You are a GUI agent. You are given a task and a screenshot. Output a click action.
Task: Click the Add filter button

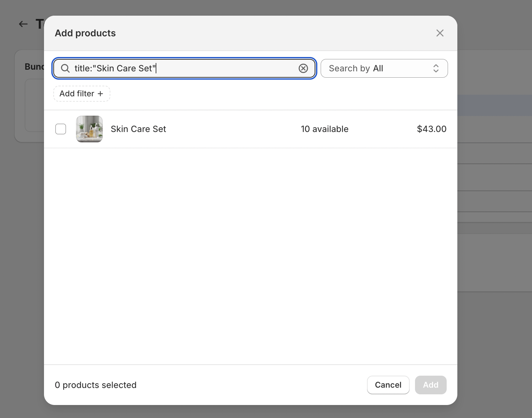tap(82, 94)
